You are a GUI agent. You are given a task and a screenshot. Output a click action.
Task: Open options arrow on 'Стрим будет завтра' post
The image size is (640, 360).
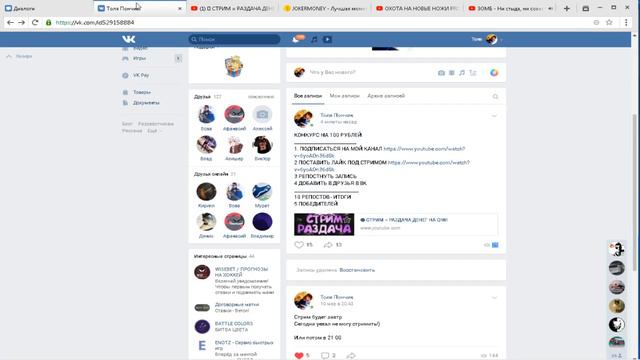pyautogui.click(x=494, y=298)
